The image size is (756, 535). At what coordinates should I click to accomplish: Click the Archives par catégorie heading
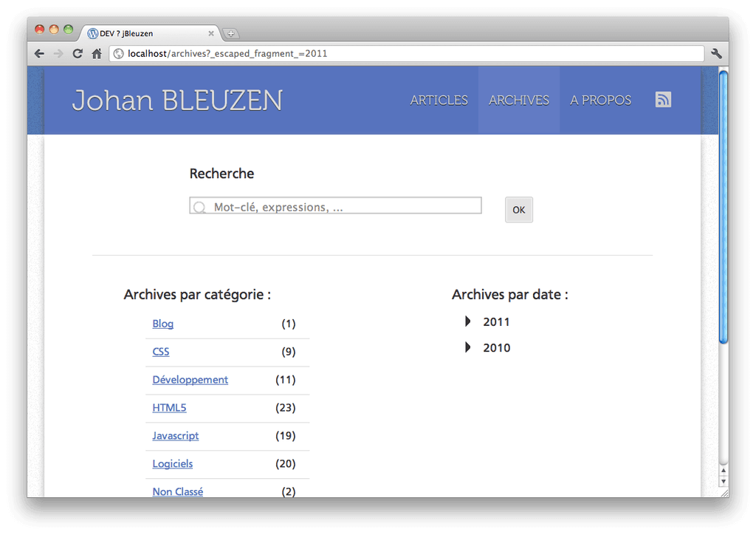click(197, 294)
